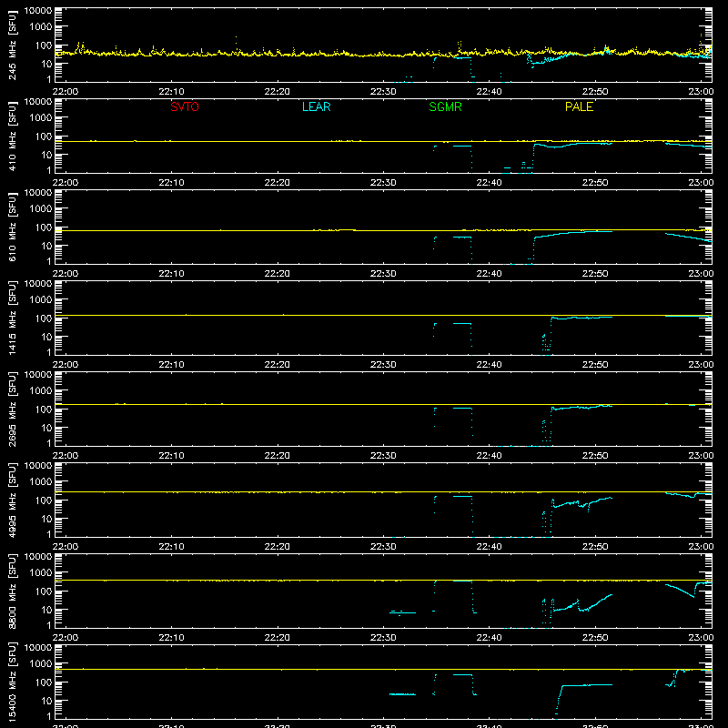Click the 10000 tick of the 2695 MHz panel
The image size is (728, 728).
[38, 375]
